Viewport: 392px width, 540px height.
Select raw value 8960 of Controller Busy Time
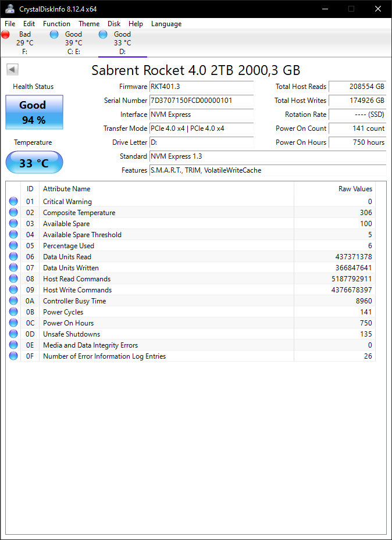click(364, 301)
